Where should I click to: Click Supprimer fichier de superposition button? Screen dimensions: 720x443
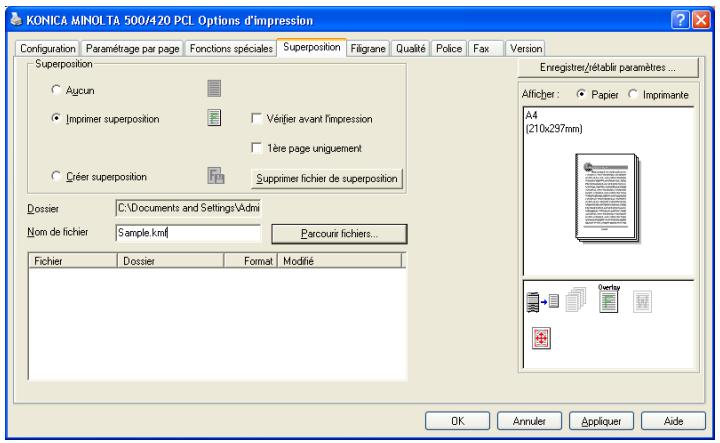[327, 179]
